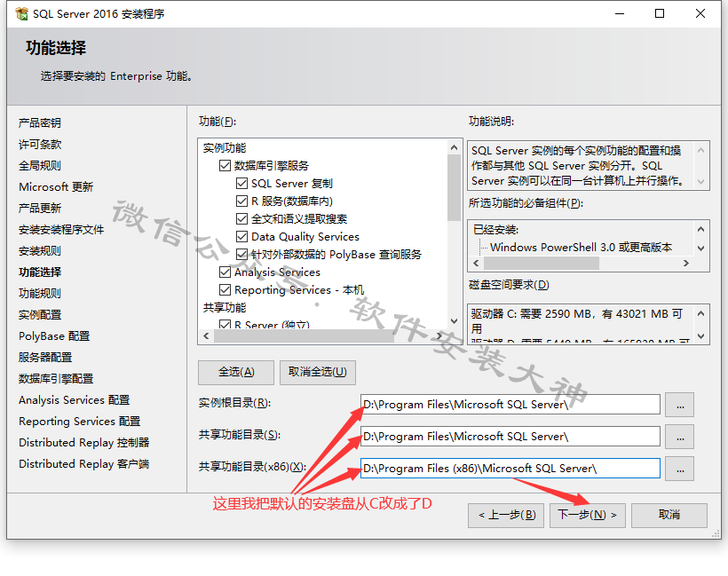This screenshot has width=728, height=576.
Task: Click the SQL Server 2016 installer title icon
Action: pos(21,14)
